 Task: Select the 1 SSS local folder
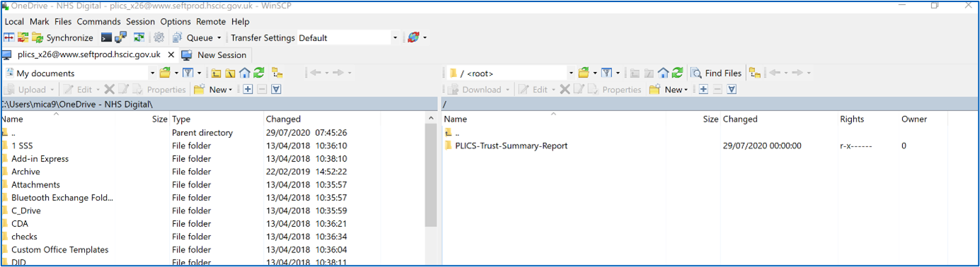pos(22,146)
